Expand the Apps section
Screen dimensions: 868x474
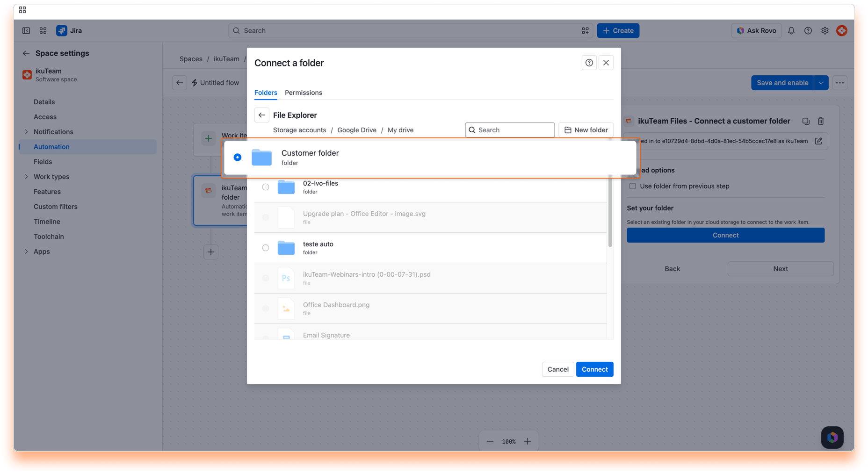point(26,251)
